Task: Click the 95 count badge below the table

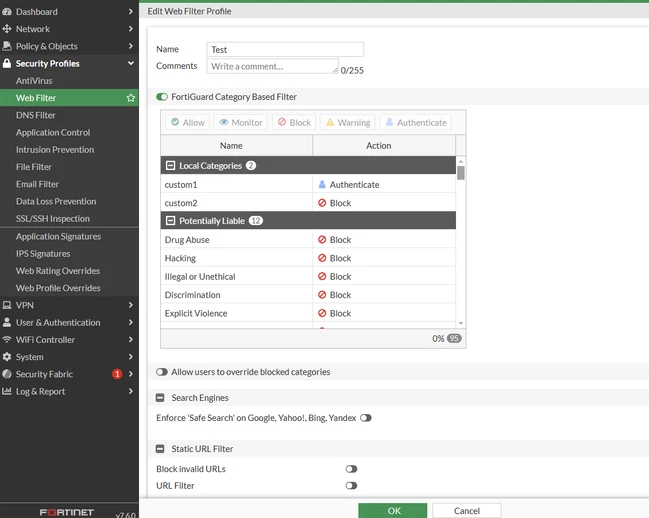Action: click(x=454, y=338)
